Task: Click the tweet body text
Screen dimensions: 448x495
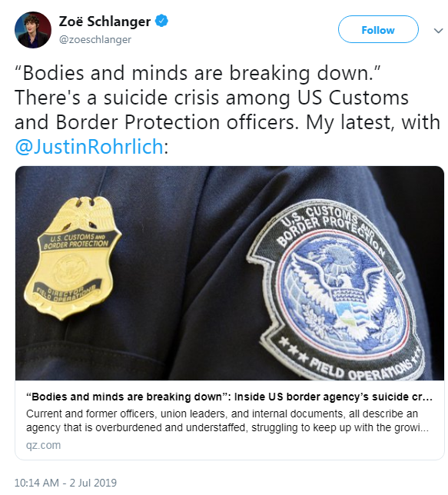Action: (x=227, y=110)
